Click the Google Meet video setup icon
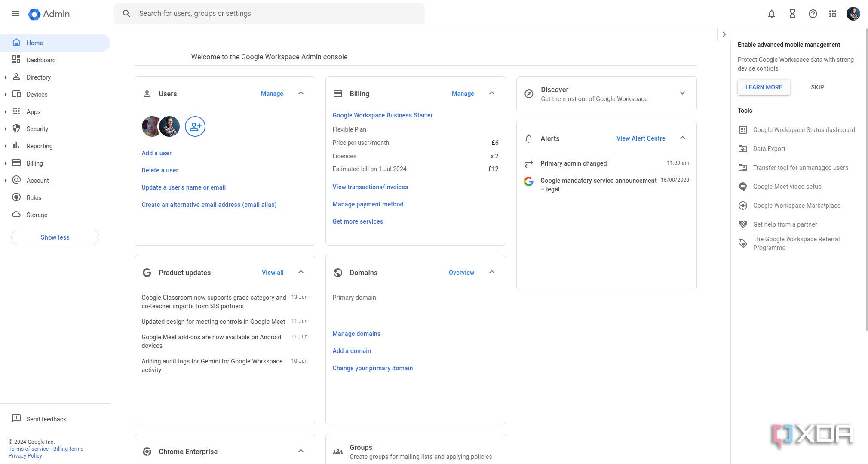This screenshot has width=868, height=464. (x=743, y=187)
